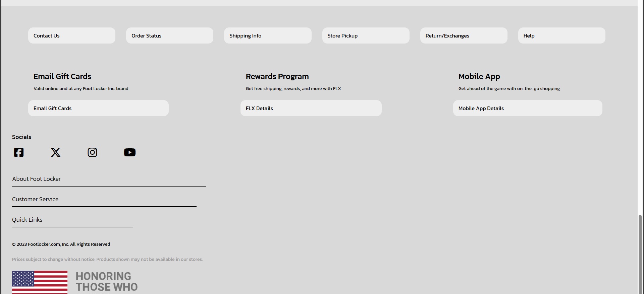
Task: Click the Rewards Program heading
Action: point(277,76)
